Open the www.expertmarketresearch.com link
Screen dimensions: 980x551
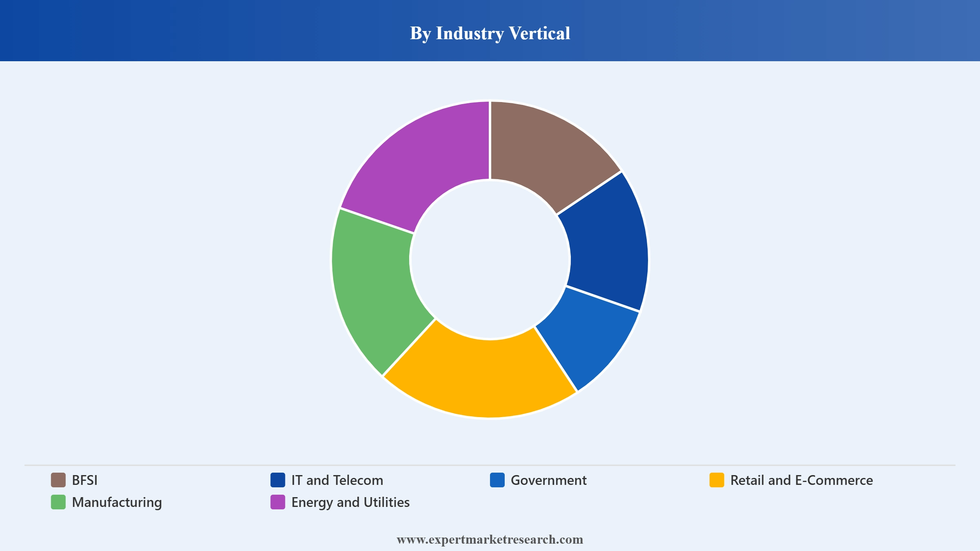pyautogui.click(x=490, y=540)
